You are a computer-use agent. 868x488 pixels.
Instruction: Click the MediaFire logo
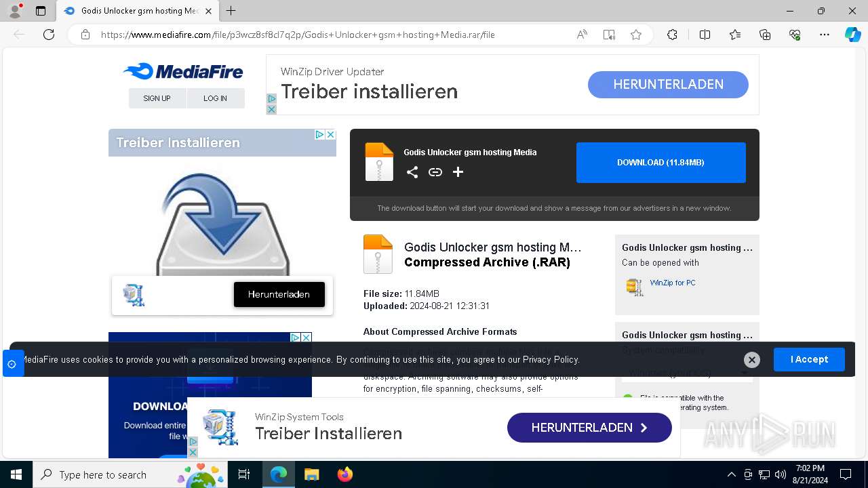point(183,71)
